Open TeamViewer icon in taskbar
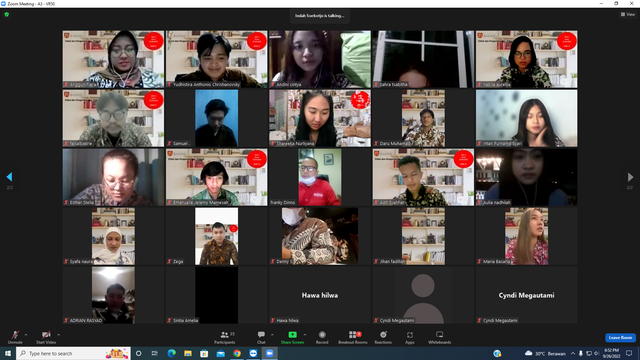 [x=253, y=353]
